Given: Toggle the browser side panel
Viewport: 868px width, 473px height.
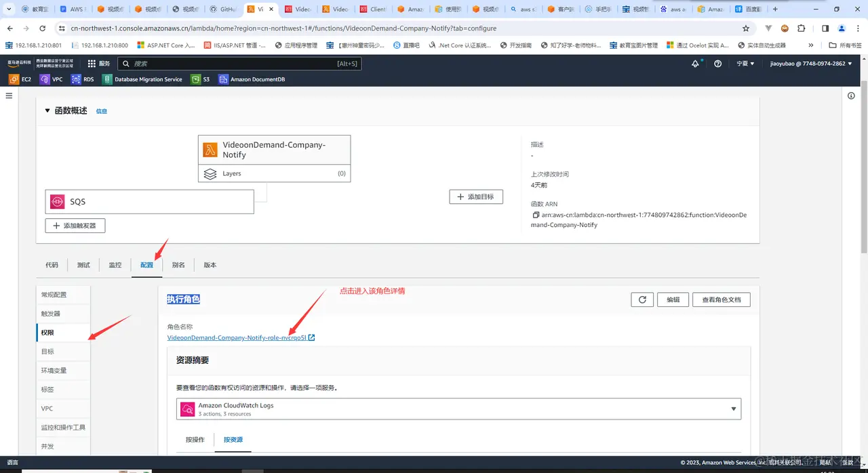Looking at the screenshot, I should point(825,28).
